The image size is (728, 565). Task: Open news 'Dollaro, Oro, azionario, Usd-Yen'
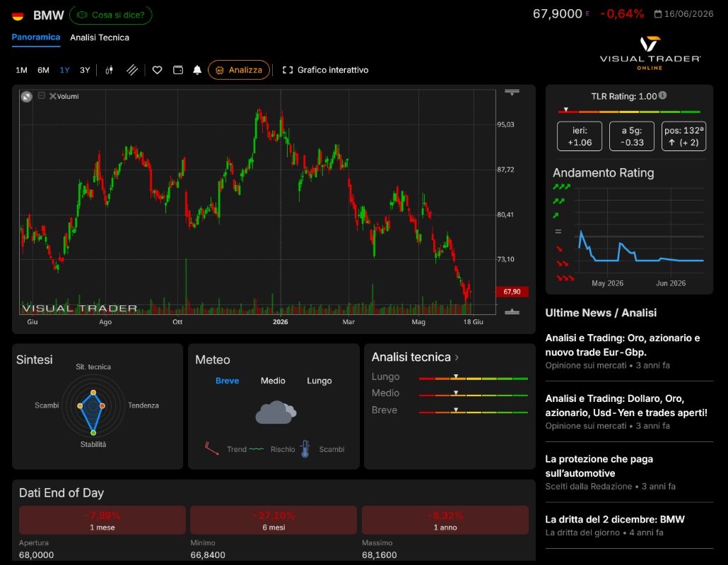pyautogui.click(x=626, y=405)
